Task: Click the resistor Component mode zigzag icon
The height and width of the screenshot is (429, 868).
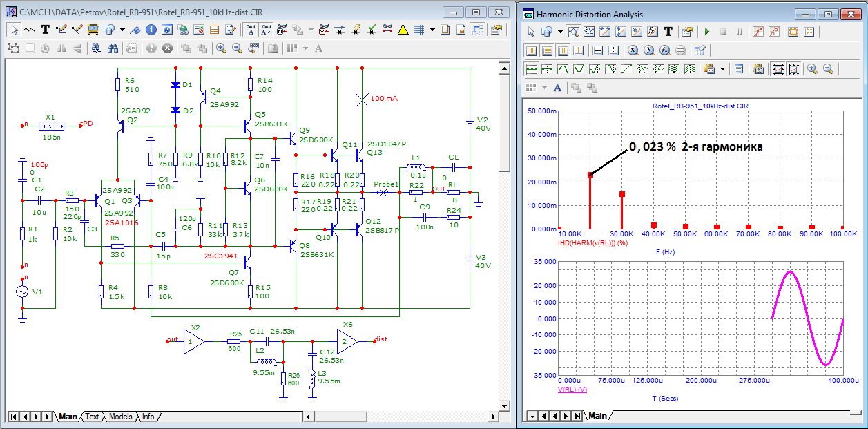Action: [x=30, y=30]
